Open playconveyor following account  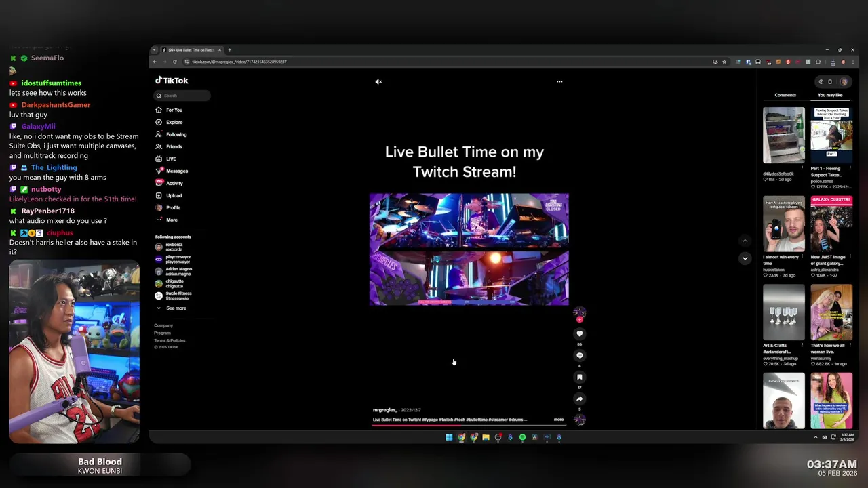pyautogui.click(x=173, y=259)
